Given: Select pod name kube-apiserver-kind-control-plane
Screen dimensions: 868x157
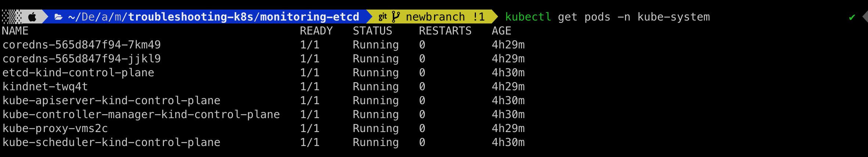Looking at the screenshot, I should pos(111,101).
